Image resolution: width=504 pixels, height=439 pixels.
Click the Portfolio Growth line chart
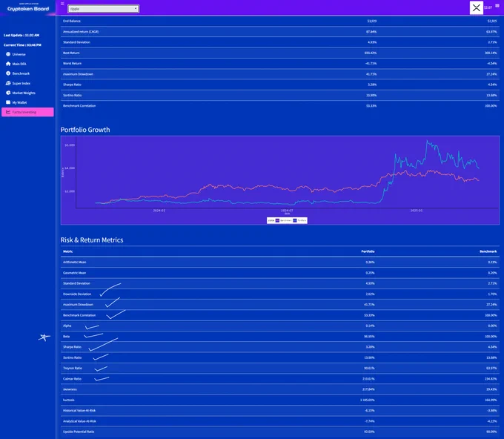279,180
